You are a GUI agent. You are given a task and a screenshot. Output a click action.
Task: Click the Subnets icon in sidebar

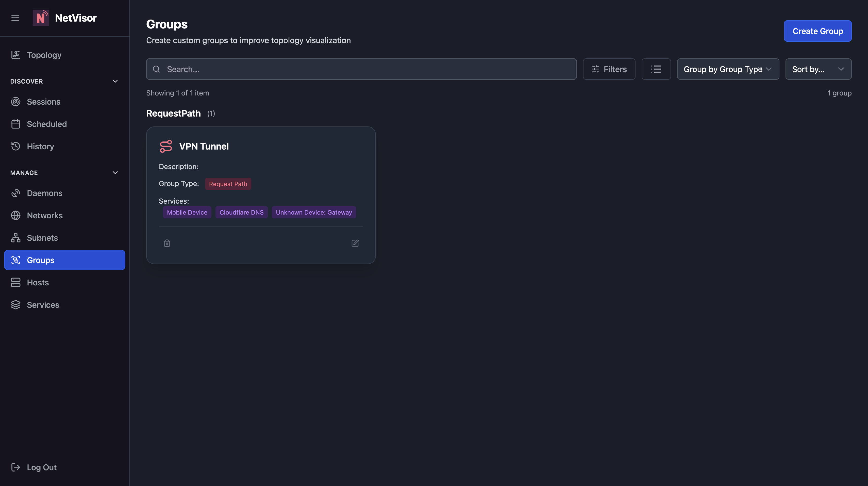click(16, 238)
